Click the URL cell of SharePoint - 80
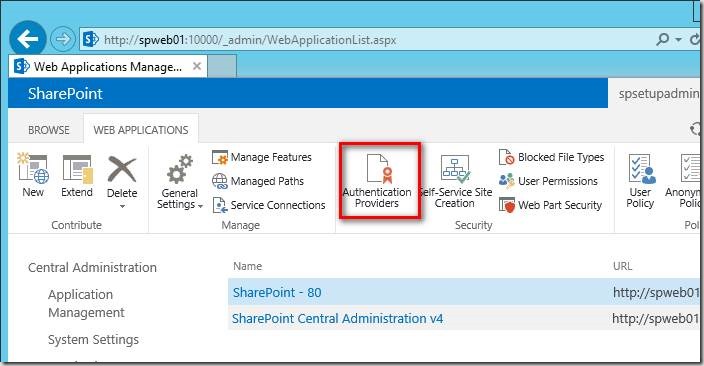Image resolution: width=704 pixels, height=366 pixels. (x=656, y=293)
